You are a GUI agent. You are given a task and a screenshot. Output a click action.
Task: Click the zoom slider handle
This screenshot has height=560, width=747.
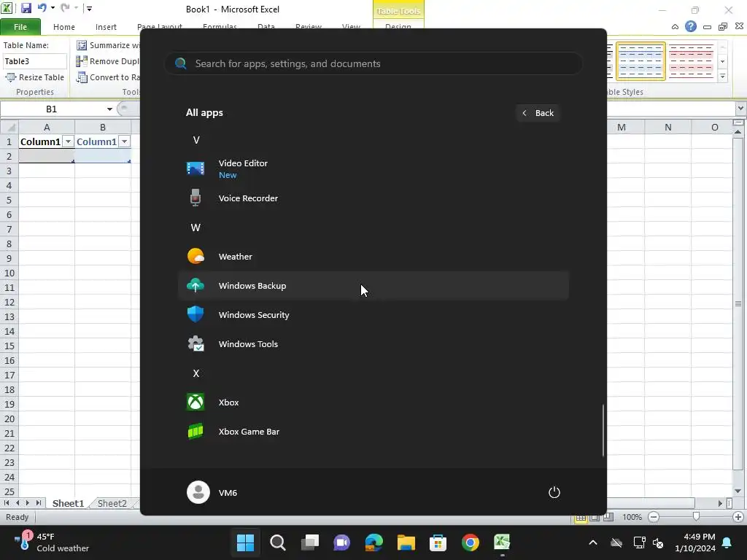696,517
